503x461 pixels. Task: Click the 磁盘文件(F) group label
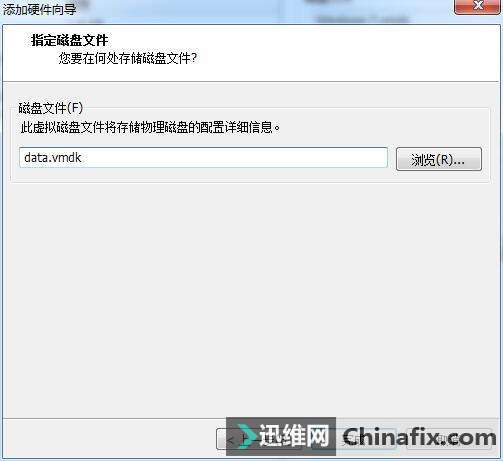[51, 108]
